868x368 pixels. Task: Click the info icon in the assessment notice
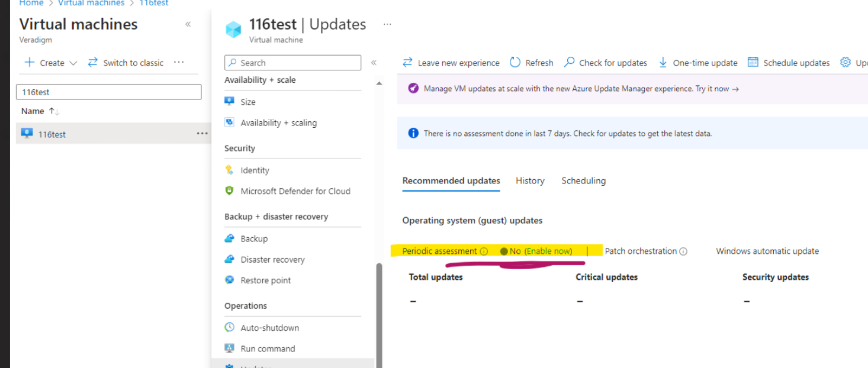pyautogui.click(x=413, y=133)
